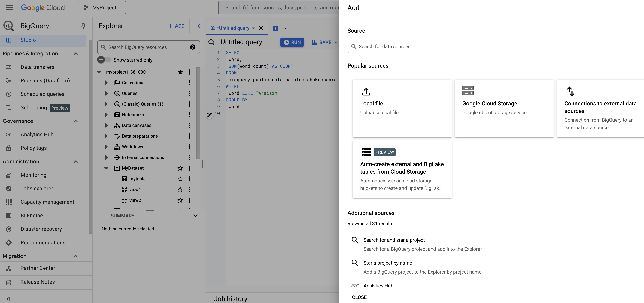
Task: Select the Studio menu item
Action: 28,40
